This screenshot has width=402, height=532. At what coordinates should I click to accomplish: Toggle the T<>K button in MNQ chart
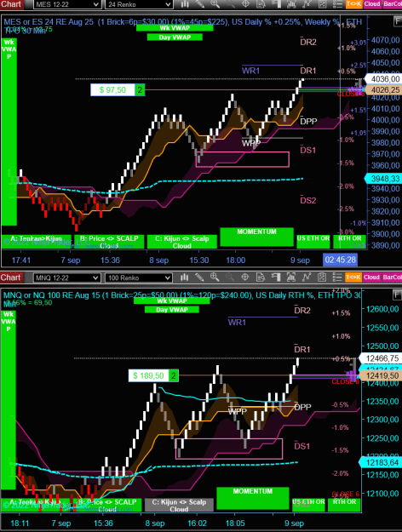pyautogui.click(x=353, y=277)
